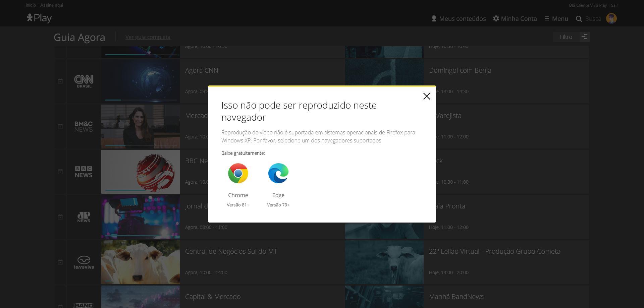This screenshot has width=644, height=308.
Task: Open Capital & Mercado program
Action: (x=213, y=297)
